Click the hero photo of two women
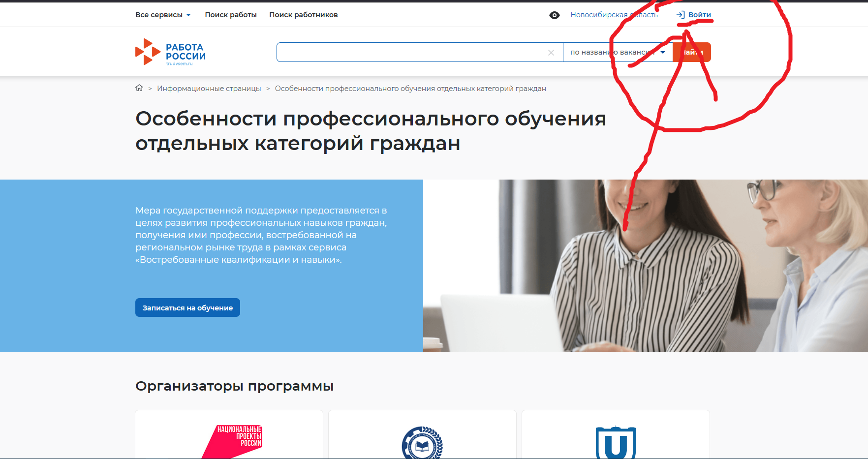This screenshot has width=868, height=459. click(645, 266)
